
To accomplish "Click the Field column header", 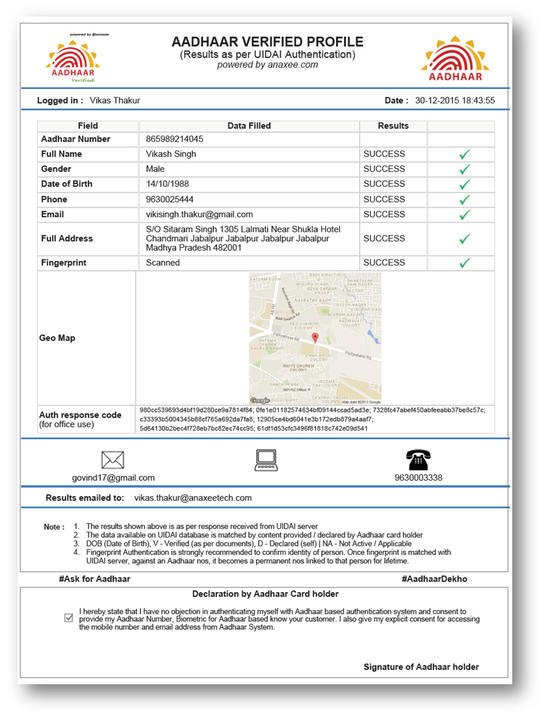I will point(88,126).
